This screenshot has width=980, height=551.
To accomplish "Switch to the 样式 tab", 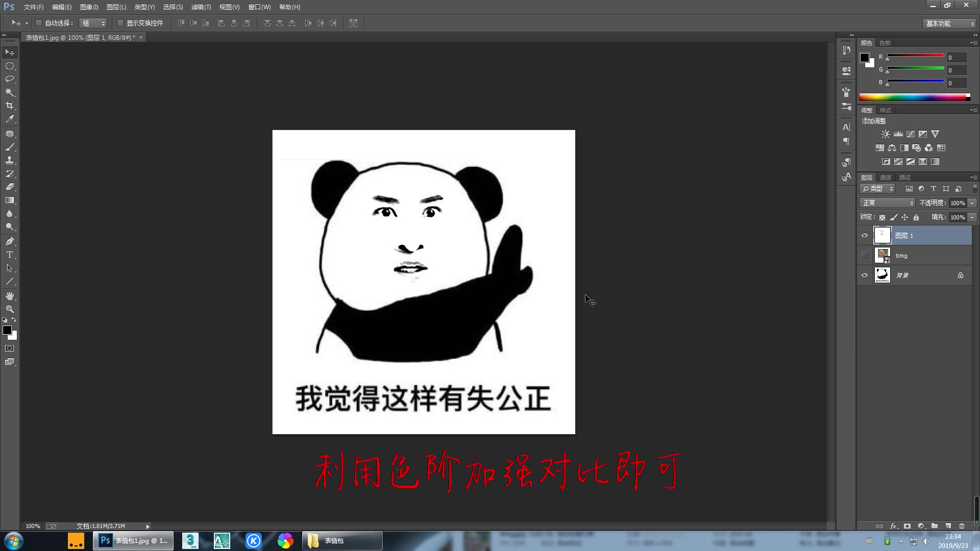I will (886, 110).
